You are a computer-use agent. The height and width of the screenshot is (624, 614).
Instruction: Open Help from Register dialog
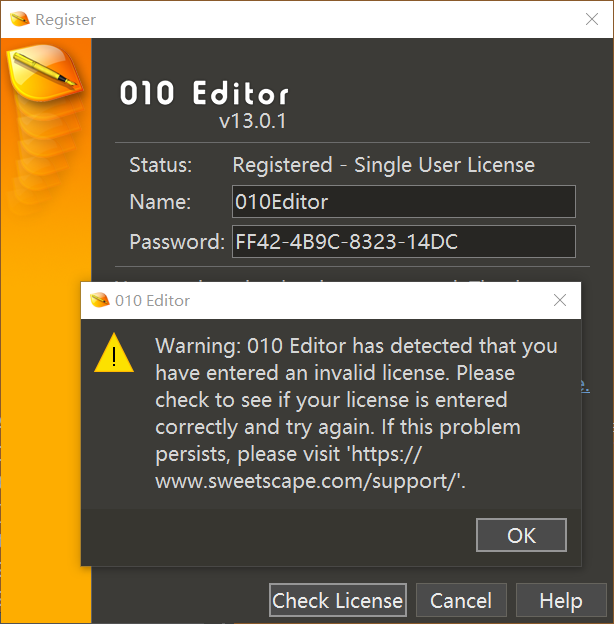pyautogui.click(x=561, y=600)
